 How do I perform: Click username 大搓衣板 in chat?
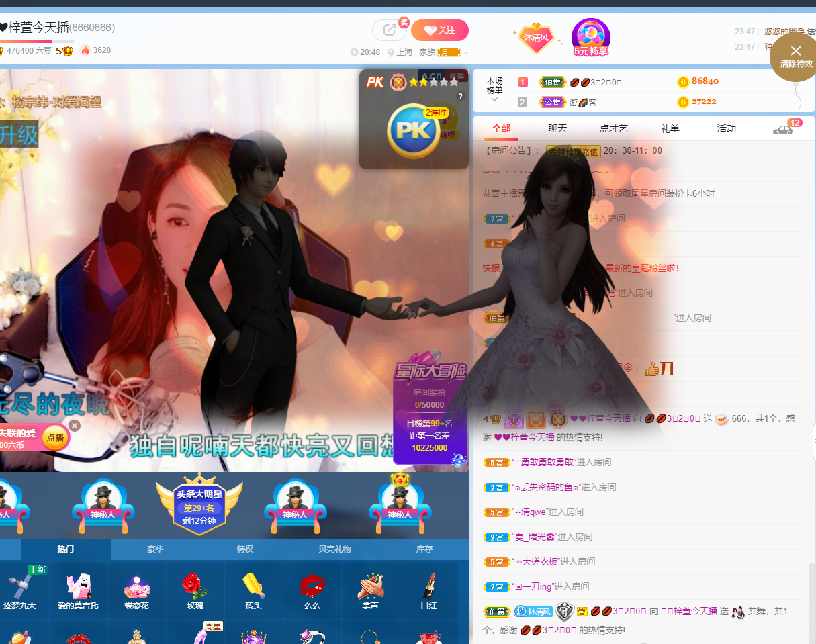pyautogui.click(x=535, y=561)
